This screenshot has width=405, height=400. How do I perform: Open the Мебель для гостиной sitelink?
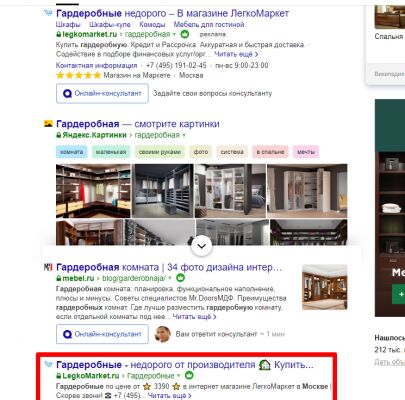(x=209, y=25)
